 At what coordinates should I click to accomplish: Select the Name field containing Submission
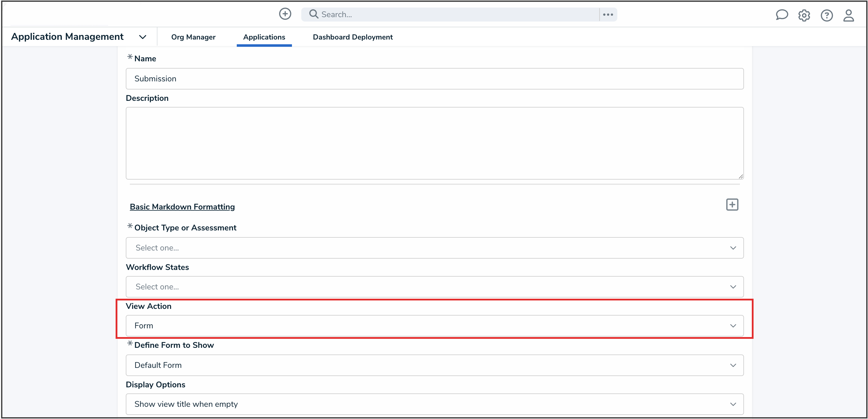coord(434,78)
